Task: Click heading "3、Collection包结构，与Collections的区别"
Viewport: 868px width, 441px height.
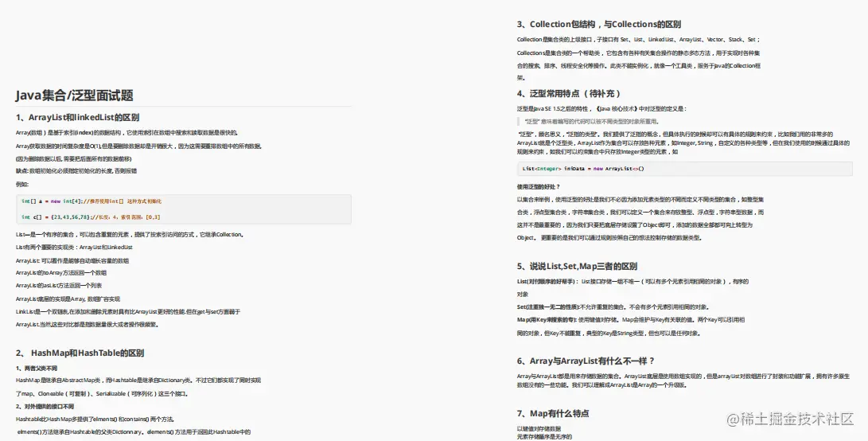Action: tap(599, 25)
